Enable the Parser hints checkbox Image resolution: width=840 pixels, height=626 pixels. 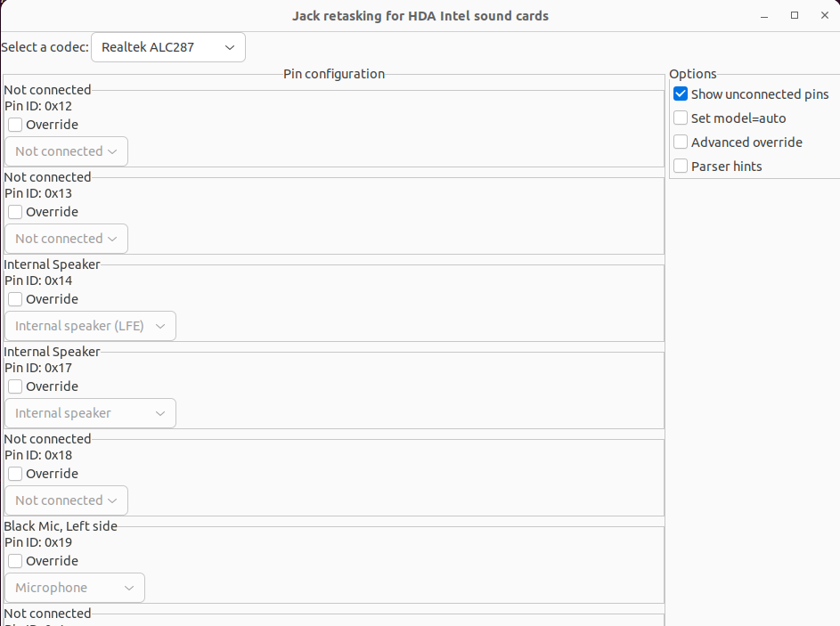click(681, 167)
